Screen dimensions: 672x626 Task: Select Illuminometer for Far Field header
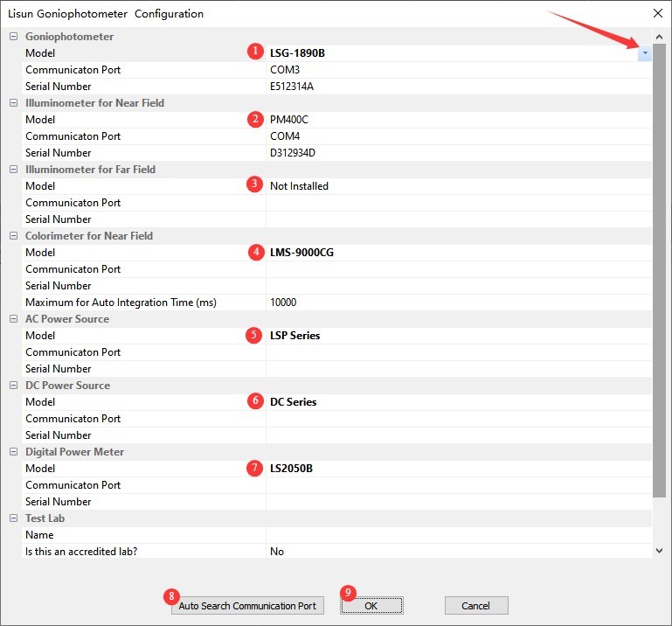pyautogui.click(x=90, y=170)
